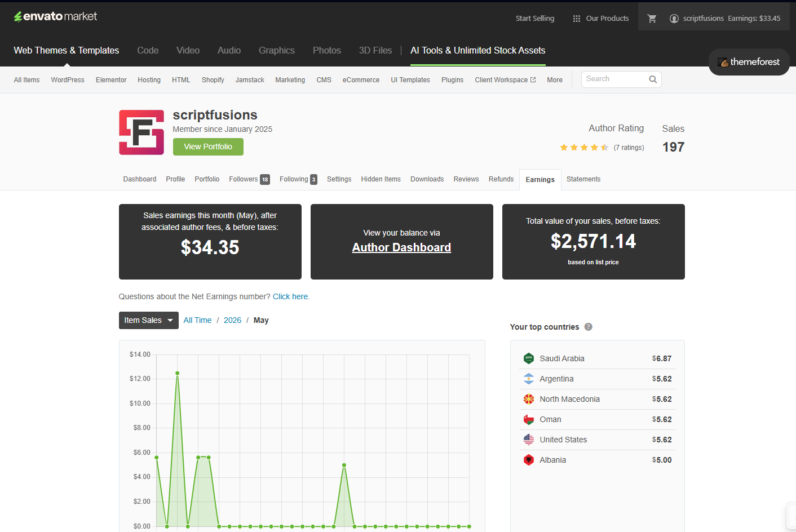Open the 3D Files menu
The width and height of the screenshot is (796, 532).
coord(375,50)
